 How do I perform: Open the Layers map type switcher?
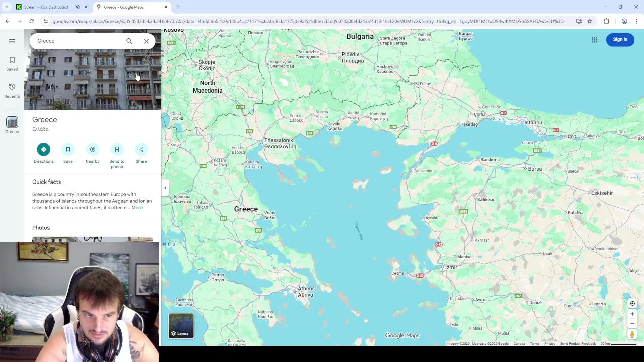(181, 326)
